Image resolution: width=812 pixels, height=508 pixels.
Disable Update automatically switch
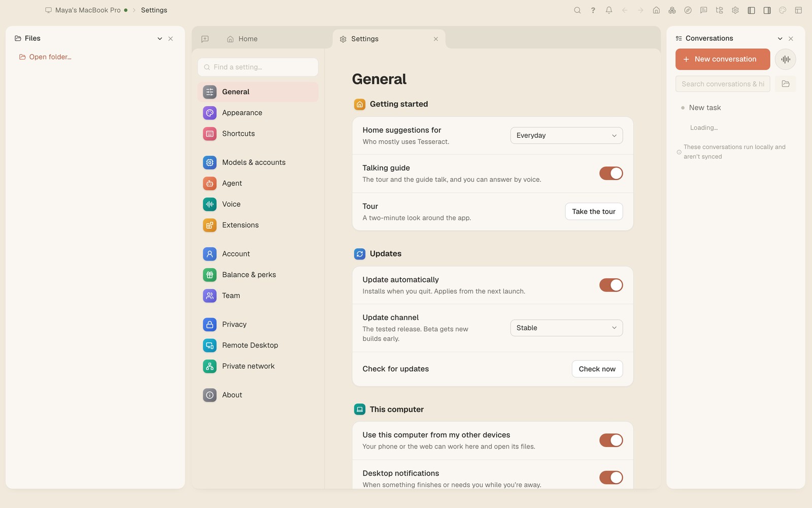click(611, 285)
